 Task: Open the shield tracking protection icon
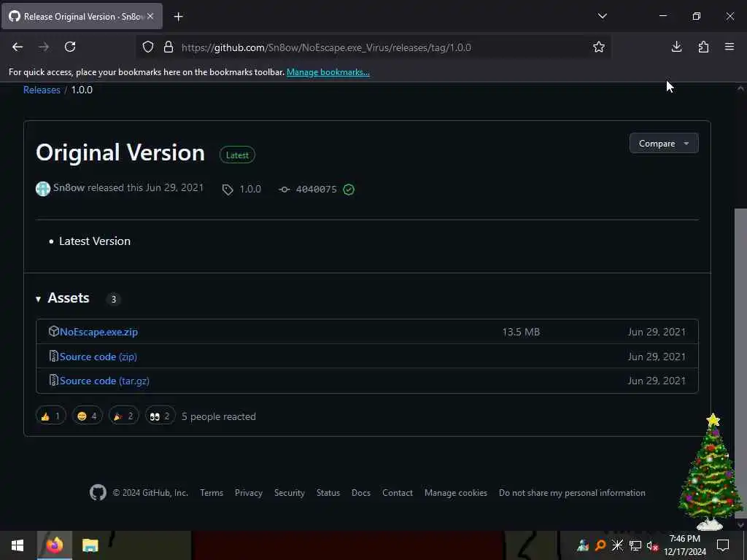pyautogui.click(x=148, y=47)
